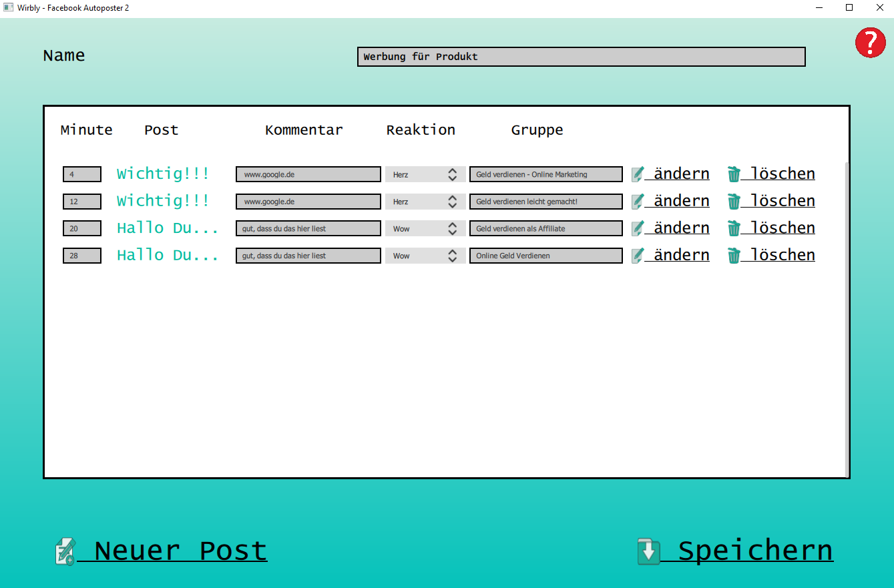Click the löschen link for minute 12 row
The height and width of the screenshot is (588, 894).
click(x=782, y=201)
